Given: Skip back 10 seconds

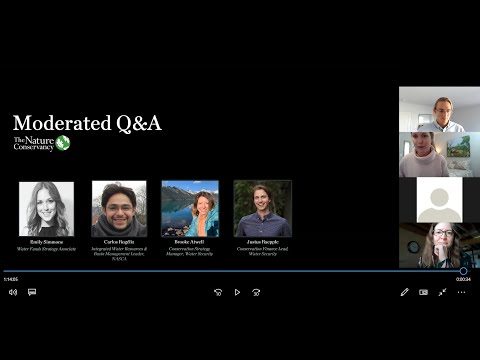Looking at the screenshot, I should tap(218, 292).
